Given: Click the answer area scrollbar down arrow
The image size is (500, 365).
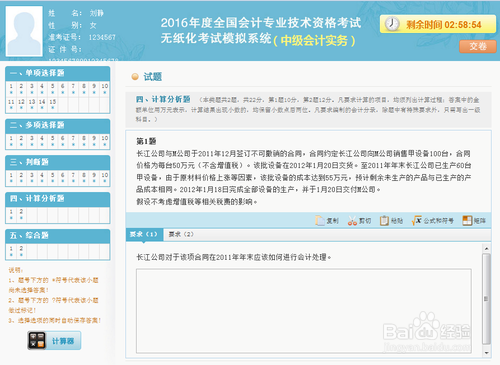Looking at the screenshot, I should (x=486, y=353).
